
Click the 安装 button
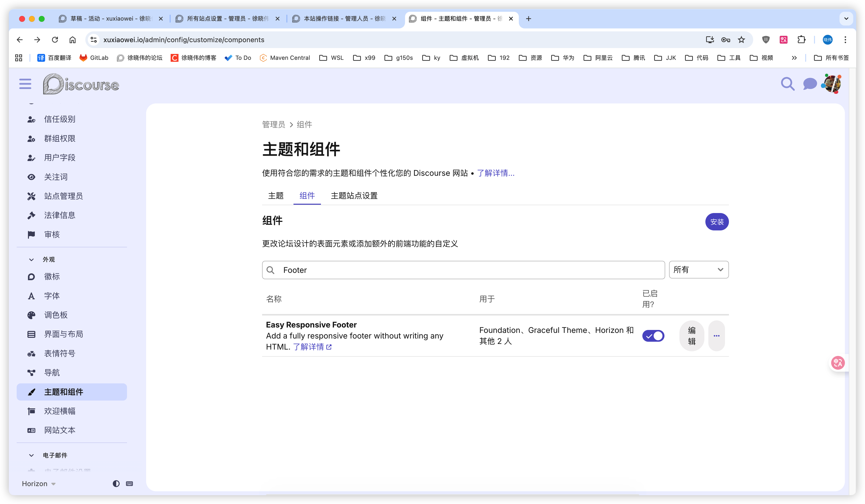pos(717,222)
